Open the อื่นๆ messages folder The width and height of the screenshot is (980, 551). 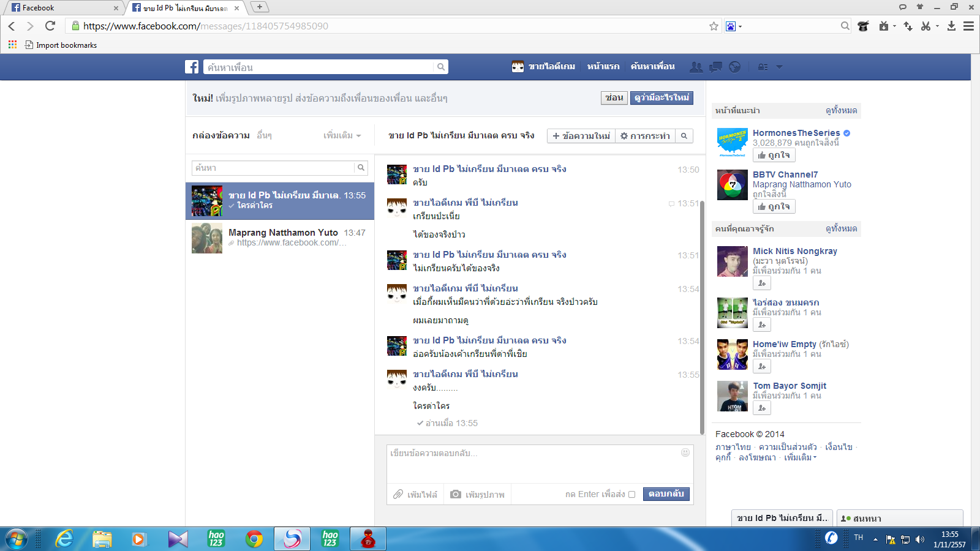[x=264, y=135]
